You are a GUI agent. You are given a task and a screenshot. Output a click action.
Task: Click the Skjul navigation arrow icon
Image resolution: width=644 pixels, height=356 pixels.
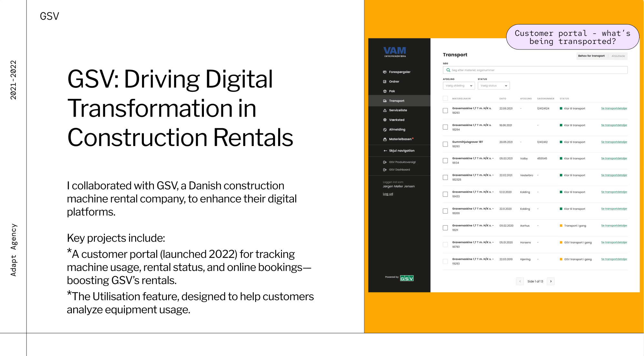click(385, 151)
